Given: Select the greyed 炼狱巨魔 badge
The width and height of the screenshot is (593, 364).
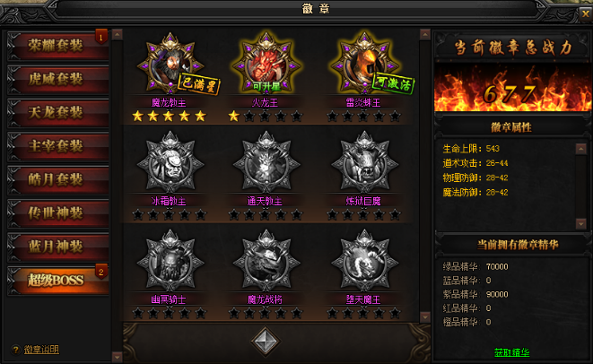Looking at the screenshot, I should 364,162.
